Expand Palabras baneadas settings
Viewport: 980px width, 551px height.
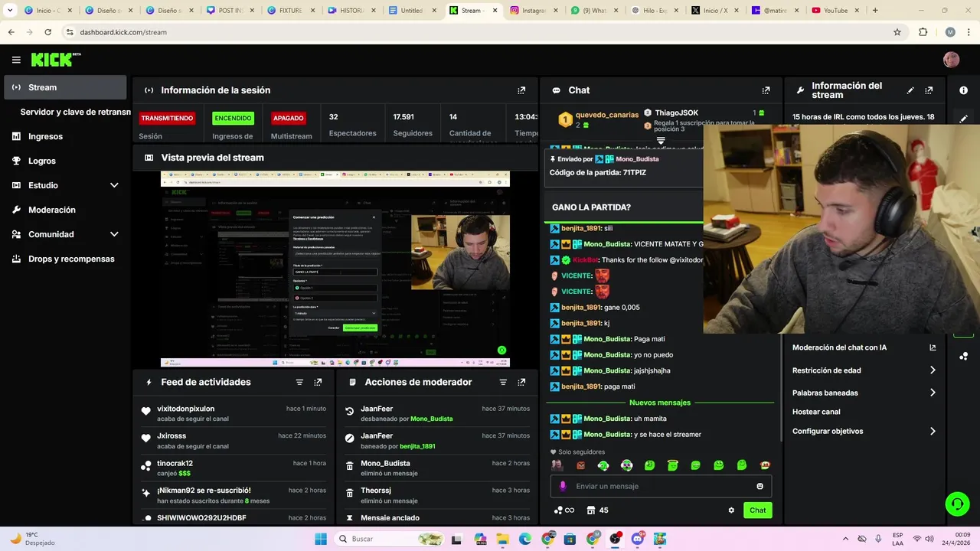click(933, 393)
